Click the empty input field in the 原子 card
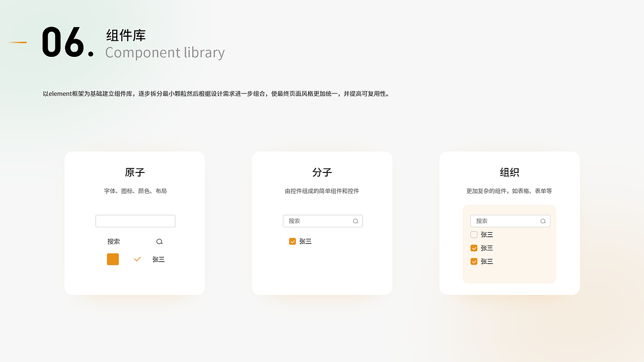This screenshot has height=362, width=644. click(135, 221)
